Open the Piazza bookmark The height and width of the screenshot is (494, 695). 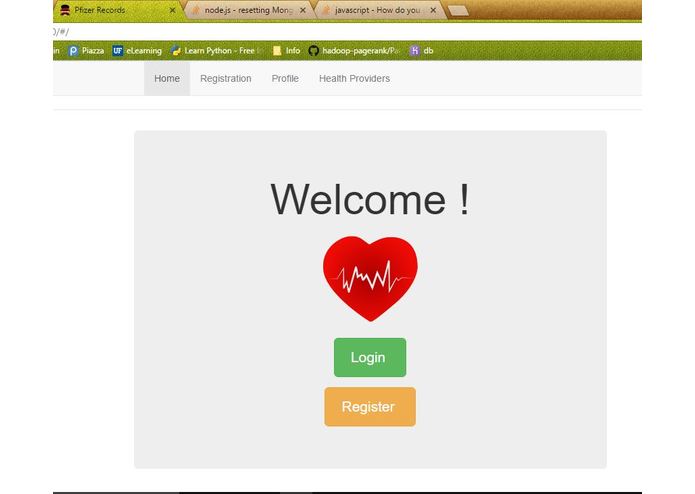86,51
